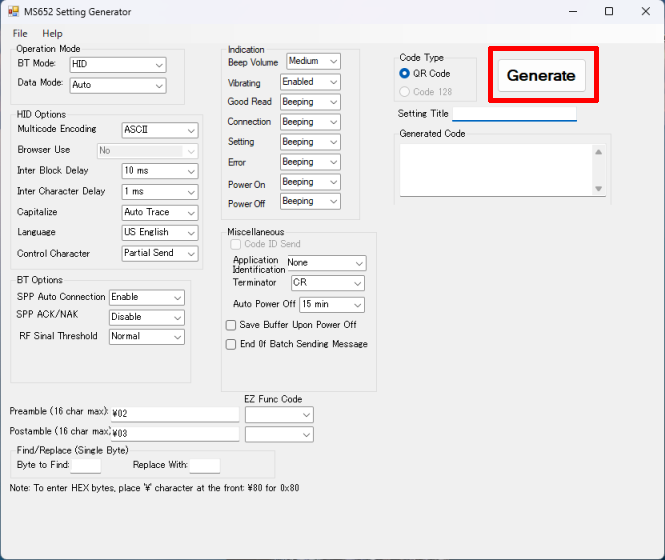665x560 pixels.
Task: Enable Save Buffer Upon Power Off checkbox
Action: click(x=231, y=325)
